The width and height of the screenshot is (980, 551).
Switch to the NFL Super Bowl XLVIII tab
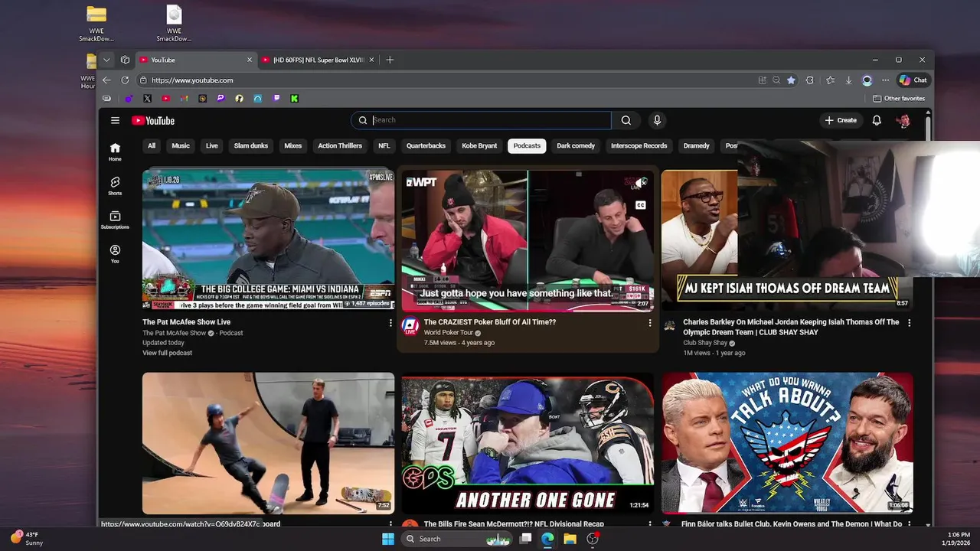[x=318, y=60]
